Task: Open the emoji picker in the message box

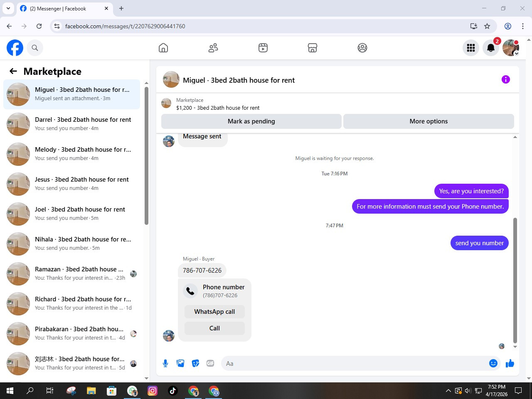Action: 493,363
